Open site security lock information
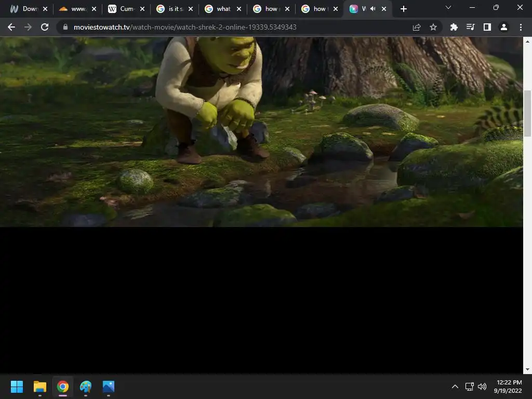This screenshot has width=532, height=399. (x=65, y=27)
